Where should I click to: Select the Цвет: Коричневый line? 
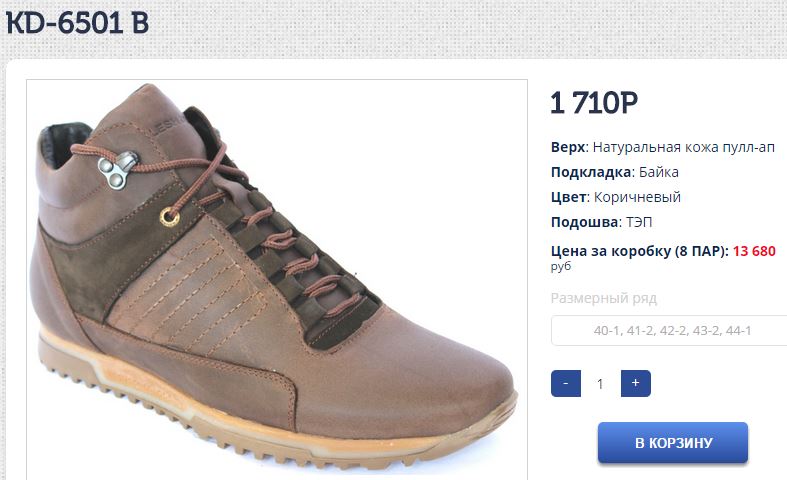click(x=615, y=197)
